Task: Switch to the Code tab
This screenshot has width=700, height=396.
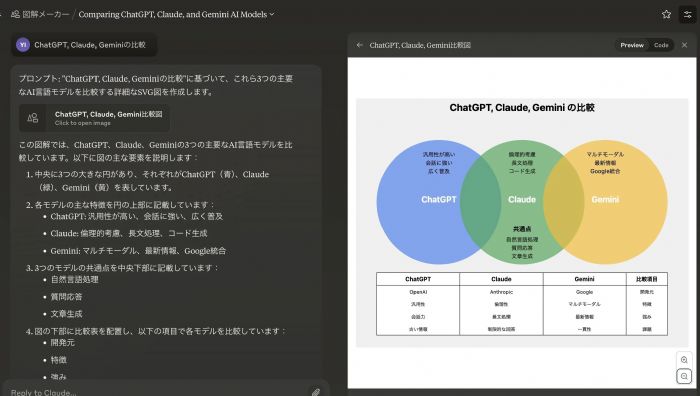Action: pyautogui.click(x=661, y=45)
